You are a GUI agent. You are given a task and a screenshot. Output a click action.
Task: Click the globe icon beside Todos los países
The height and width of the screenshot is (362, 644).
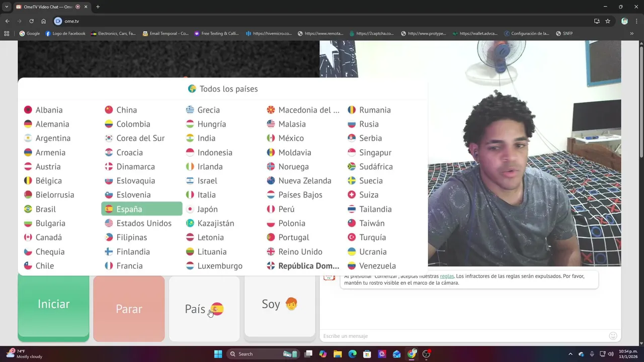(192, 89)
